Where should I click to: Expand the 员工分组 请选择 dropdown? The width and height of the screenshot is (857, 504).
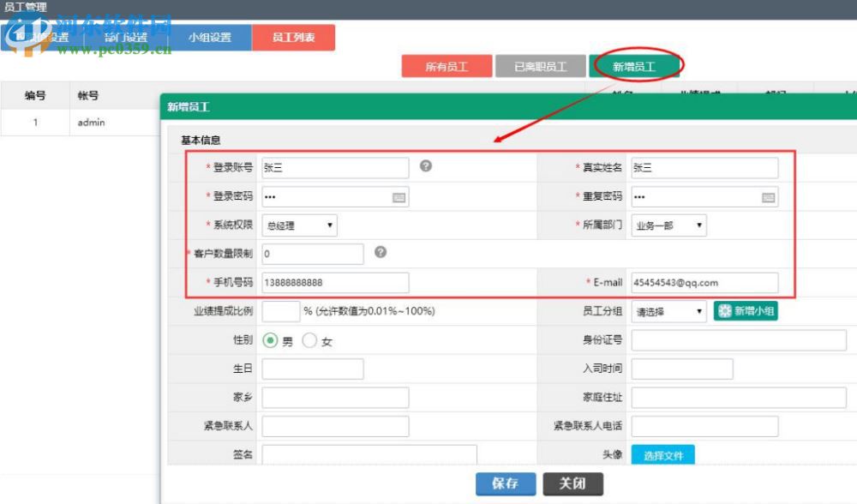click(668, 311)
